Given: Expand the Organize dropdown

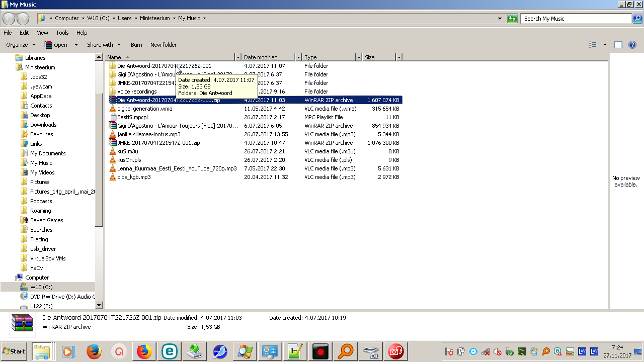Looking at the screenshot, I should (21, 45).
